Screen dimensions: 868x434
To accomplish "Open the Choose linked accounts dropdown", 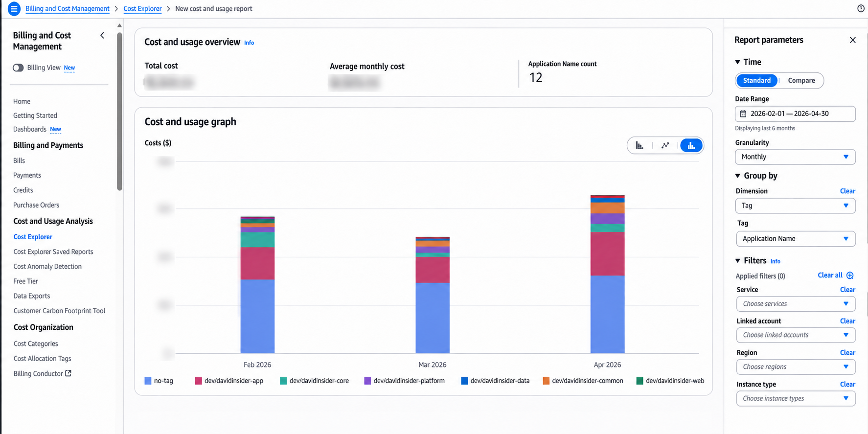I will coord(796,335).
